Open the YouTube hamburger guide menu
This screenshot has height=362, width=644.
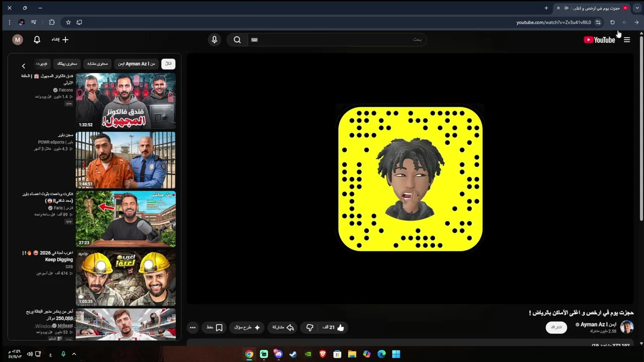pyautogui.click(x=627, y=40)
